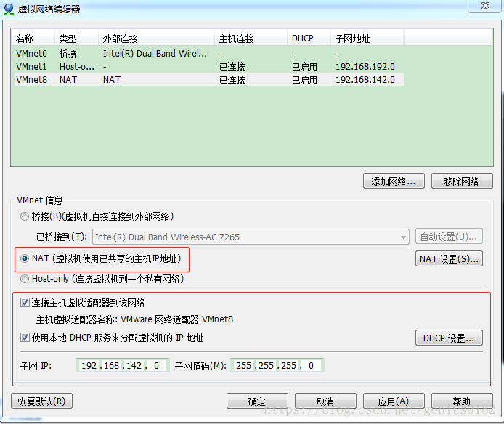Click the 子网掩码 last octet 0
This screenshot has height=424, width=504.
311,365
